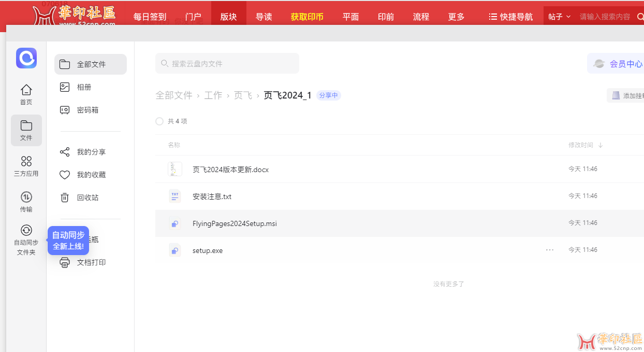
Task: Click the share icon
Action: 65,152
